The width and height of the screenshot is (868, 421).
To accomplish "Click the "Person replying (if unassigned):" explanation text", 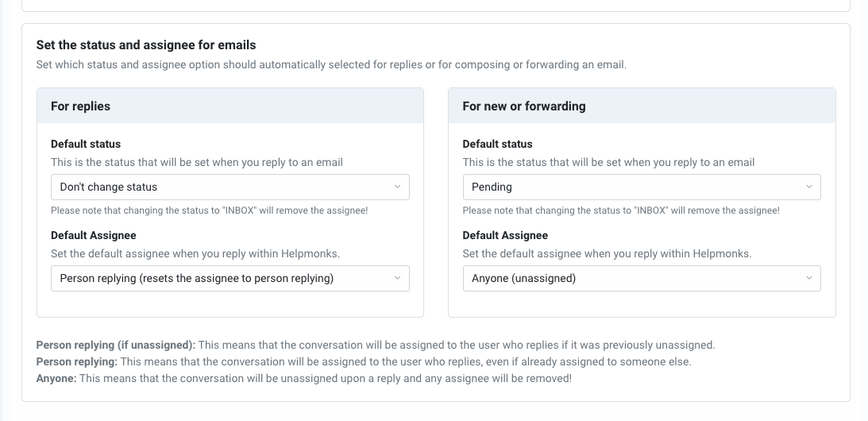I will click(116, 345).
